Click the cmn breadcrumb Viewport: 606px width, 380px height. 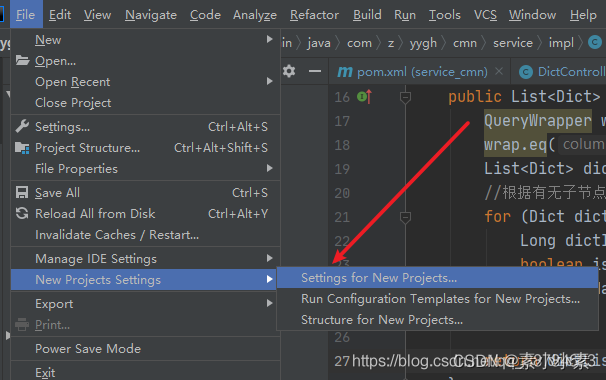(465, 43)
